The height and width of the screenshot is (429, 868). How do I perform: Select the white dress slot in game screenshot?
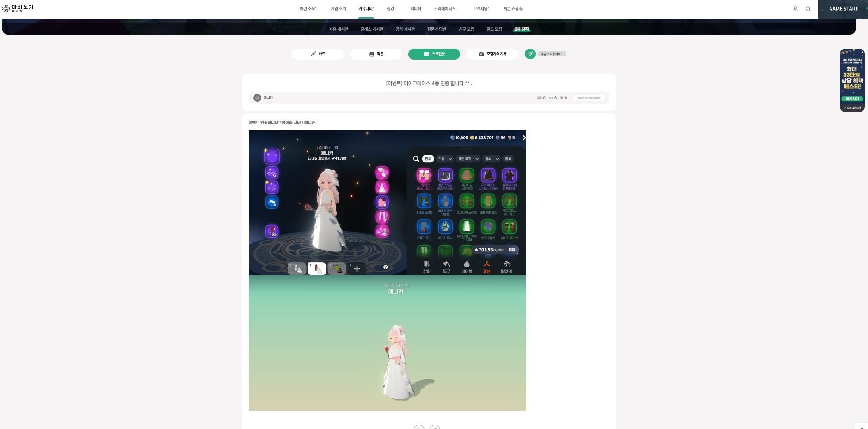click(382, 187)
